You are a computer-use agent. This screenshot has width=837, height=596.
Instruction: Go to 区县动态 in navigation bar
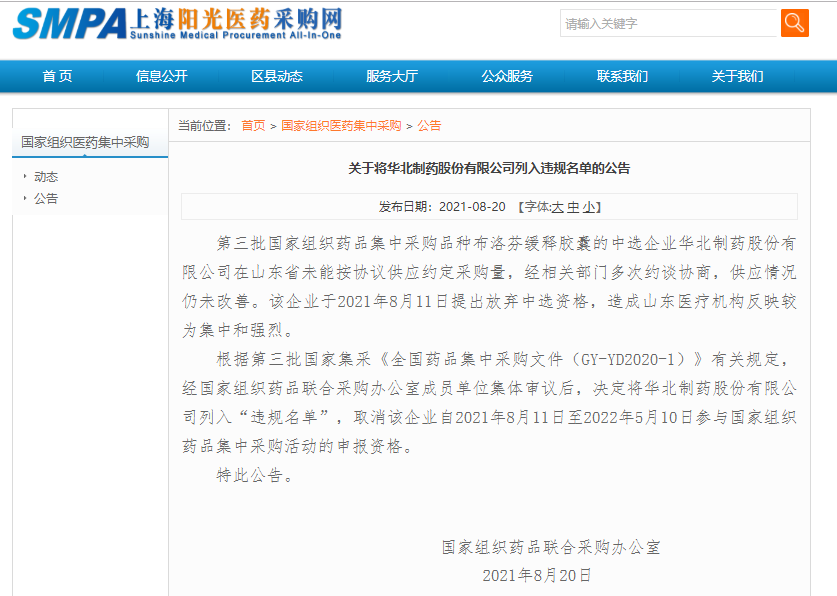coord(277,76)
